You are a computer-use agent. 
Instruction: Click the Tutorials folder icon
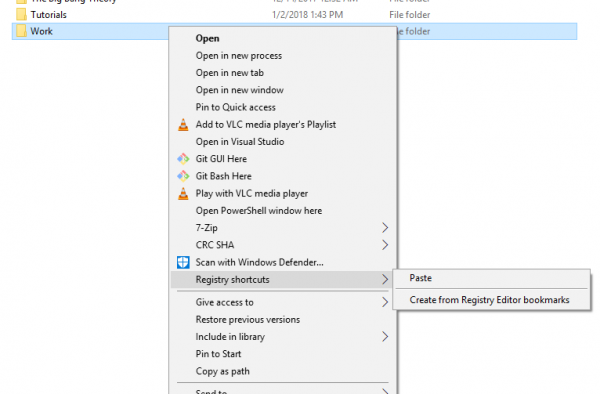pyautogui.click(x=21, y=15)
